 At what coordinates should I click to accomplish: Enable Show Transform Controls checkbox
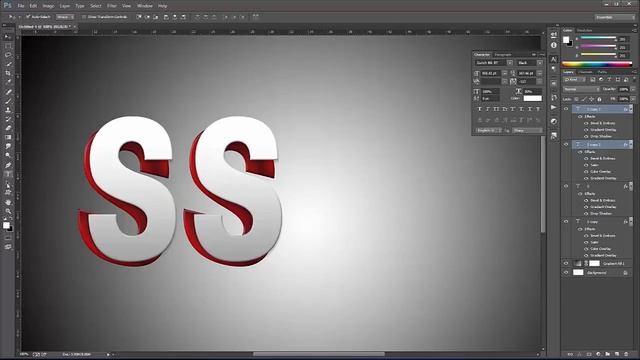(84, 17)
